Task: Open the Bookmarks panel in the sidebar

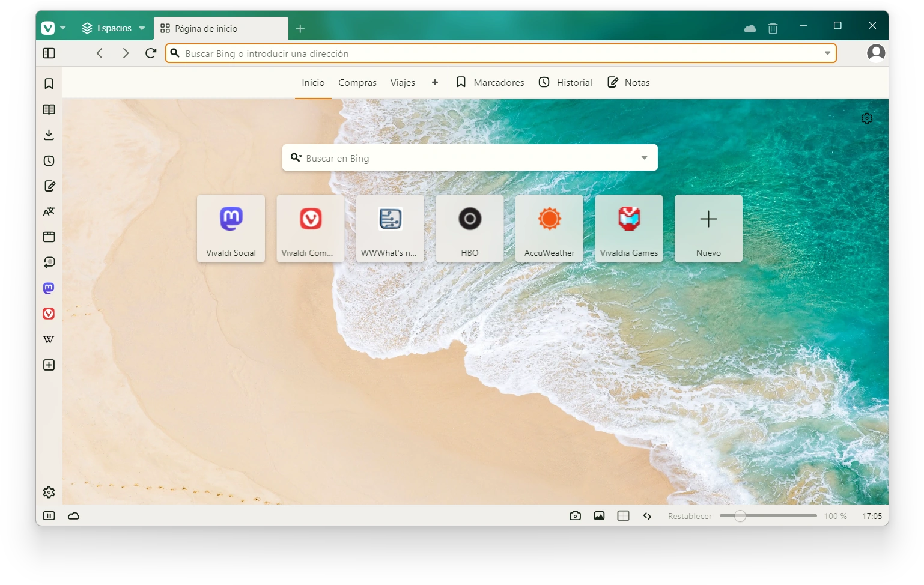Action: pos(49,83)
